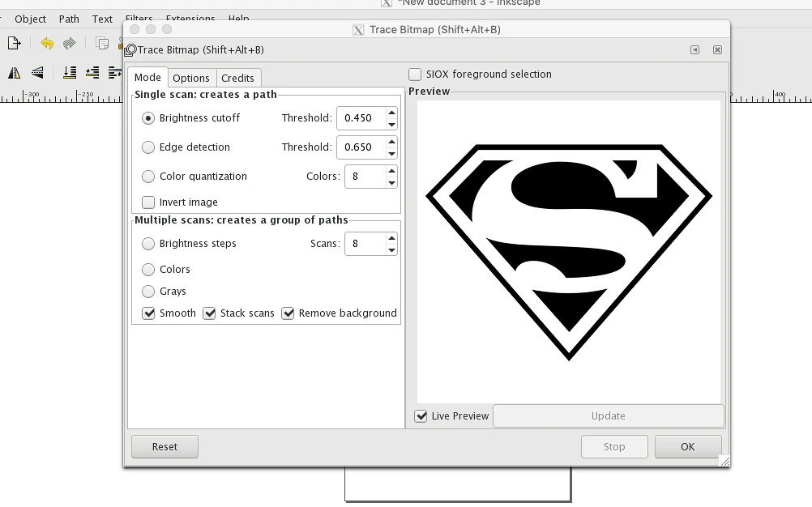Click the OK button to trace
This screenshot has height=507, width=812.
(x=688, y=446)
